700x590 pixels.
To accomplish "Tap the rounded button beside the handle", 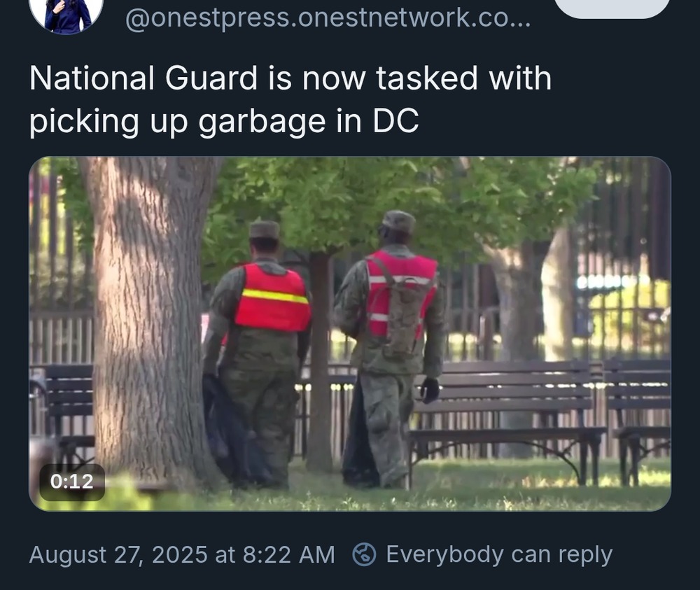I will (x=612, y=7).
